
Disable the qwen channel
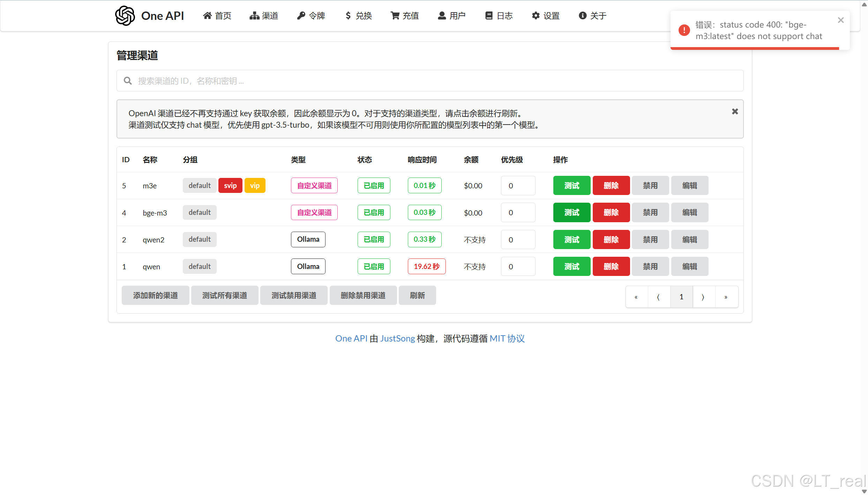click(650, 267)
